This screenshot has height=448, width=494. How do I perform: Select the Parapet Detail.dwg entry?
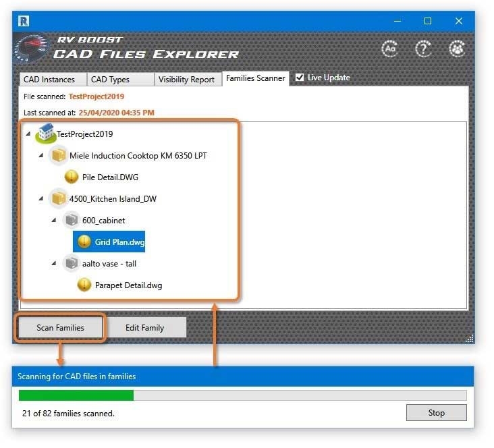pos(128,285)
